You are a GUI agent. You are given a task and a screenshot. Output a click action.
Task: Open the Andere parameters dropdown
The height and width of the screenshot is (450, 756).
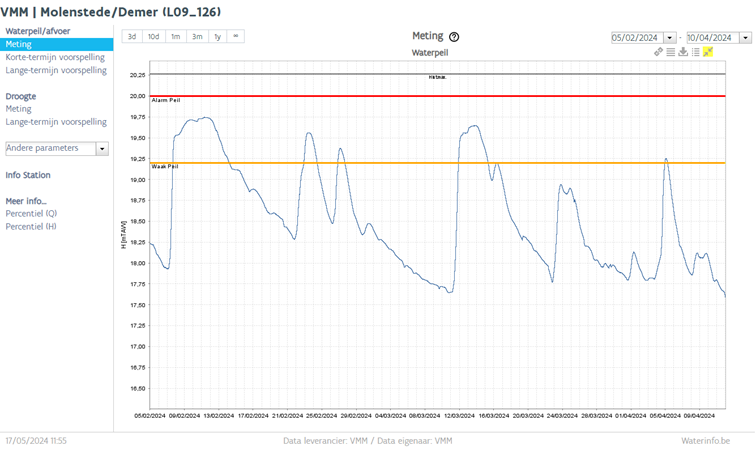pyautogui.click(x=57, y=148)
